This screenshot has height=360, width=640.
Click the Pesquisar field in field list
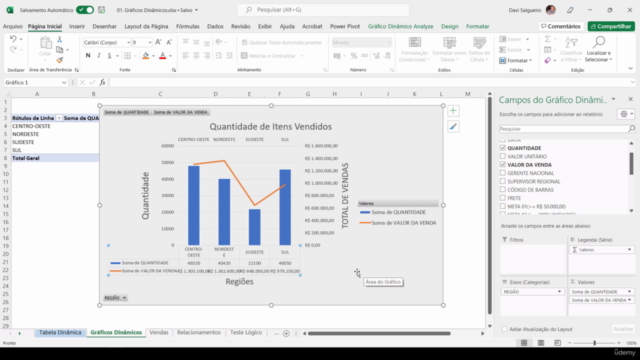564,129
